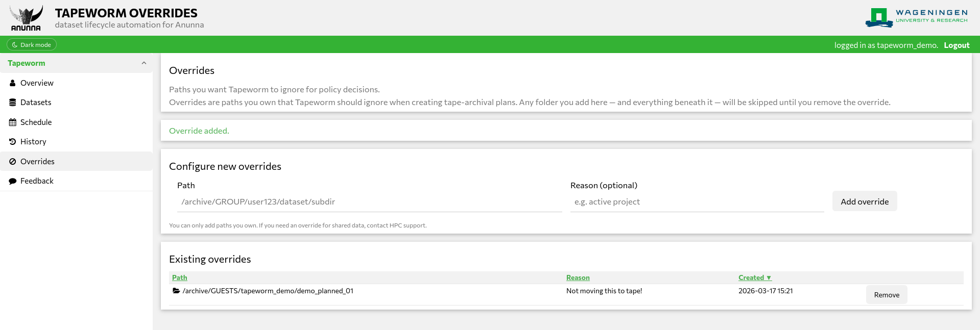Screen dimensions: 980x330
Task: Go to the History page
Action: 33,142
